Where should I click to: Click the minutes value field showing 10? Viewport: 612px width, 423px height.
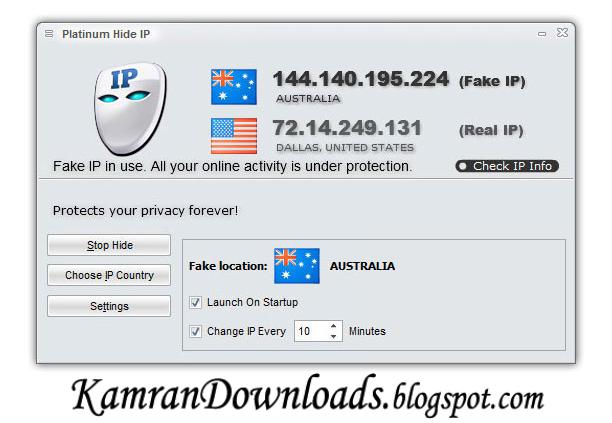[x=311, y=331]
